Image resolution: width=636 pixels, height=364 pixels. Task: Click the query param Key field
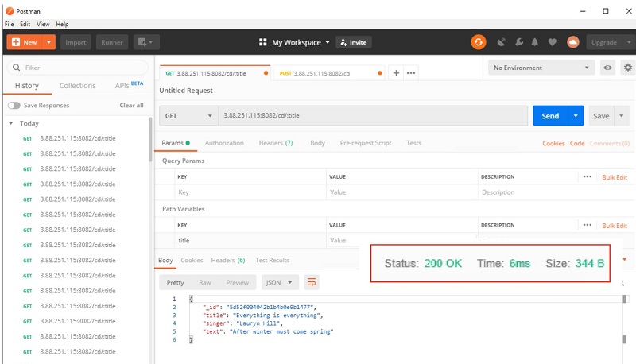coord(250,192)
